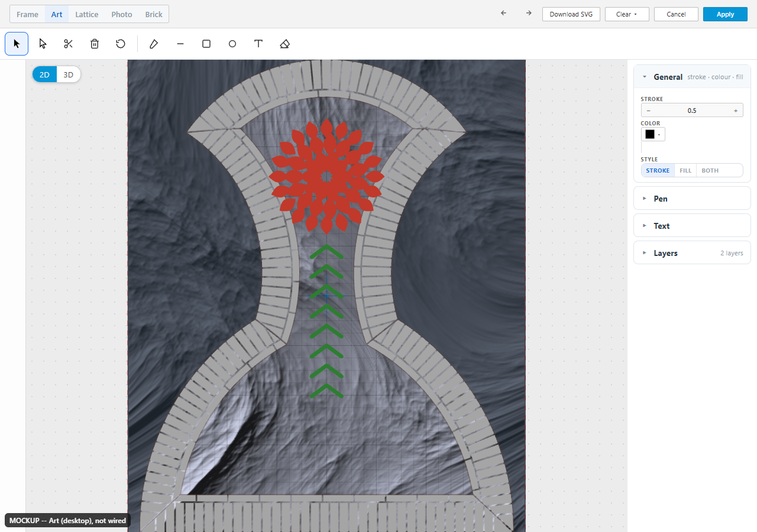Click the Cancel button

[676, 14]
